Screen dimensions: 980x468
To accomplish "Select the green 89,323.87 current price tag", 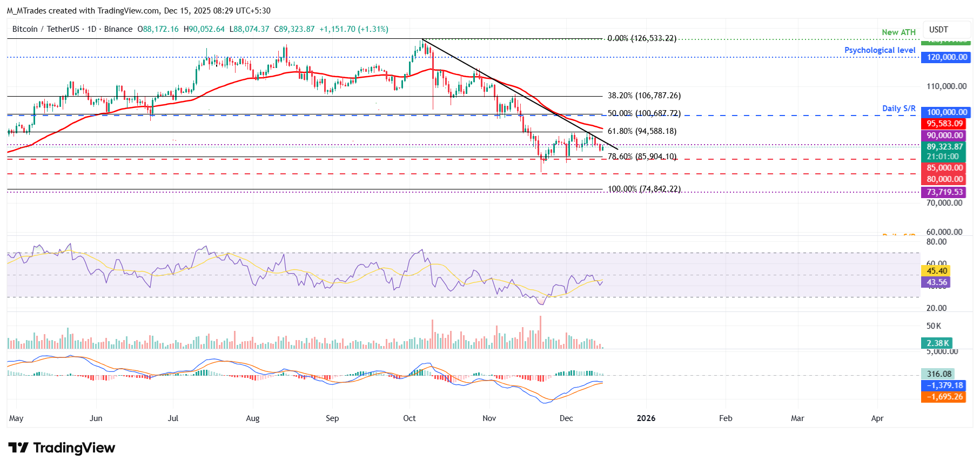I will click(944, 147).
